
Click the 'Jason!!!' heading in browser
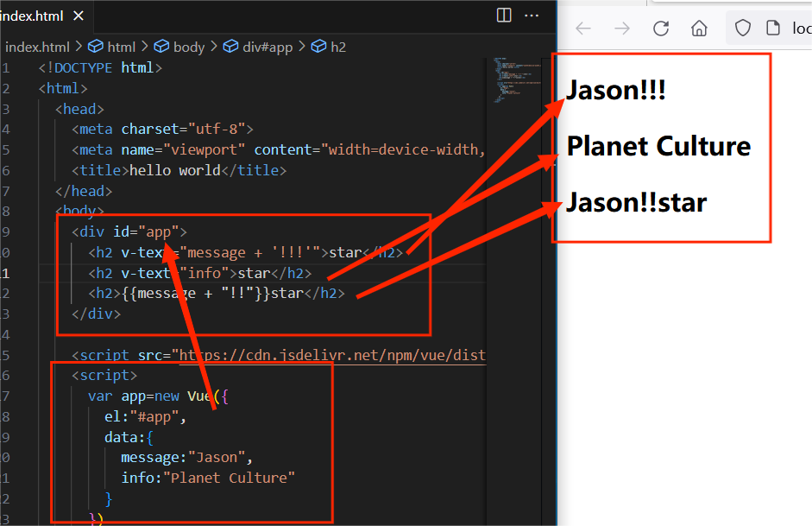[x=616, y=90]
